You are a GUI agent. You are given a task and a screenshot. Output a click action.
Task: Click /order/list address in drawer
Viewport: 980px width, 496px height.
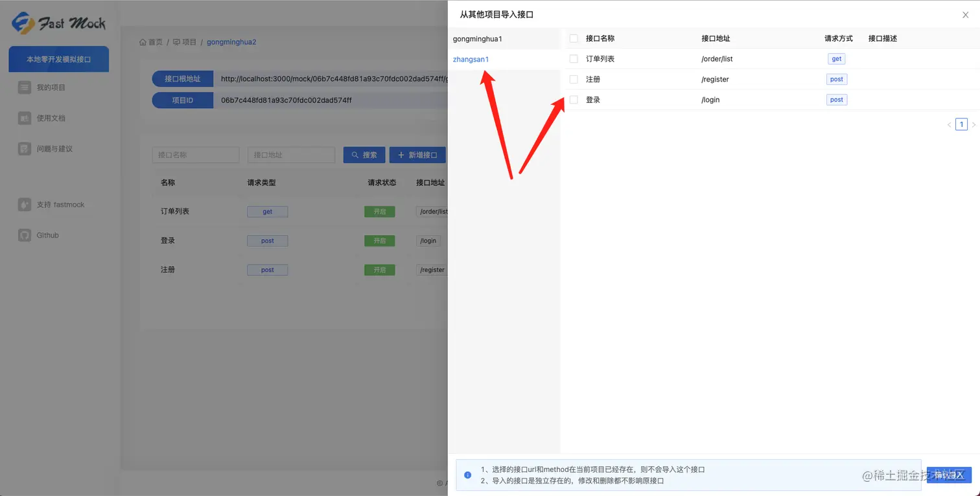pyautogui.click(x=717, y=59)
